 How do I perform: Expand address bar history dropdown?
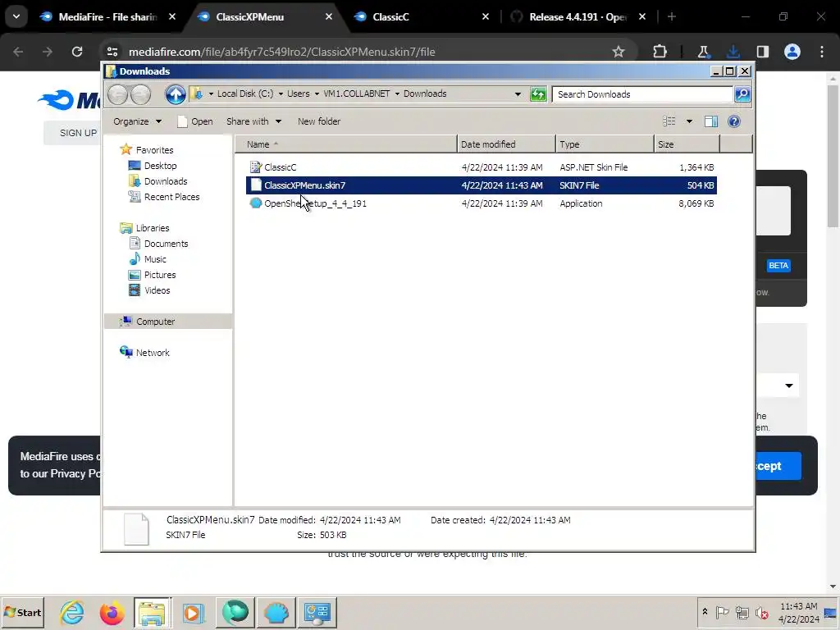518,94
